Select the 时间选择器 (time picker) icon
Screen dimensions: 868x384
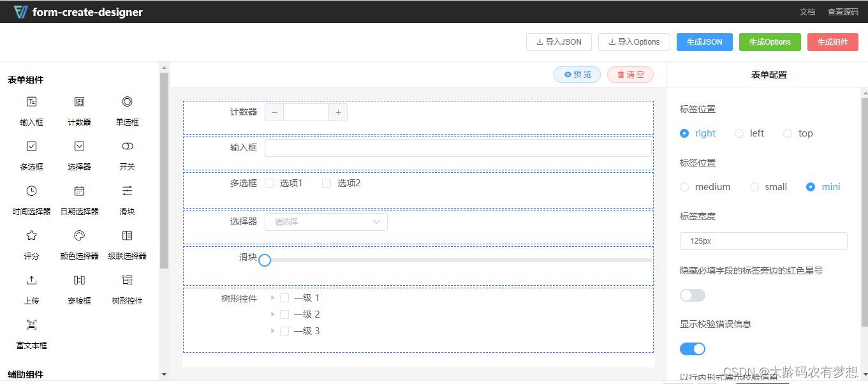pyautogui.click(x=31, y=191)
